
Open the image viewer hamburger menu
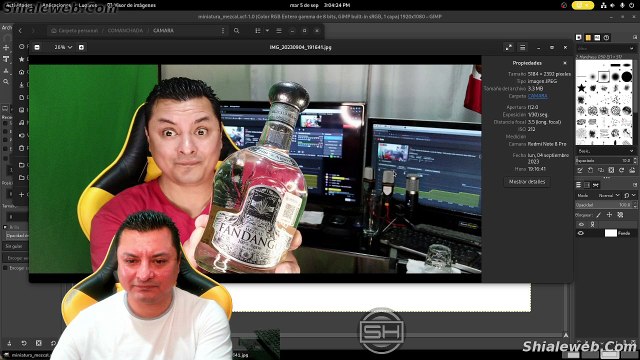522,47
